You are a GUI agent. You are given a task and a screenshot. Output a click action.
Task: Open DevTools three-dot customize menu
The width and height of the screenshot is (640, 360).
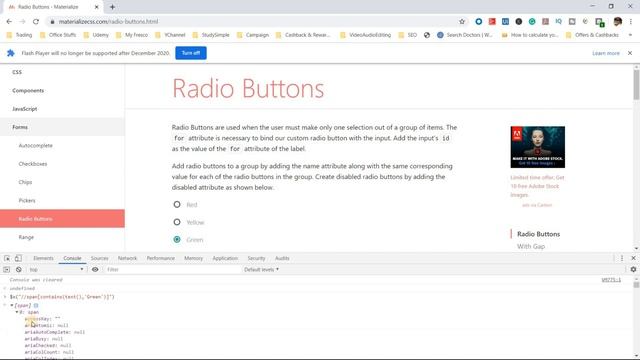pos(622,258)
